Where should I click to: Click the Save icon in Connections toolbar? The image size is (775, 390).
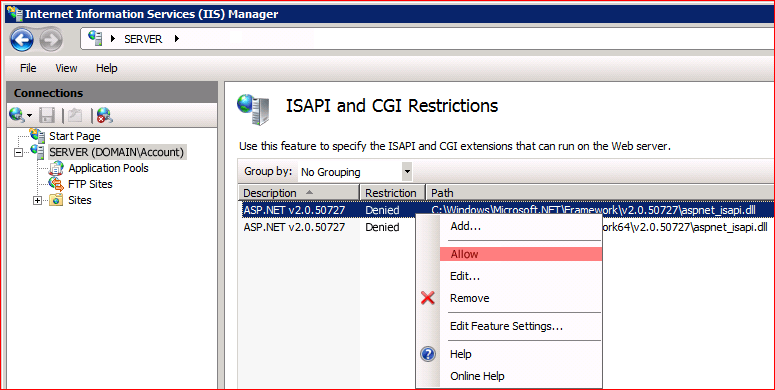[47, 116]
